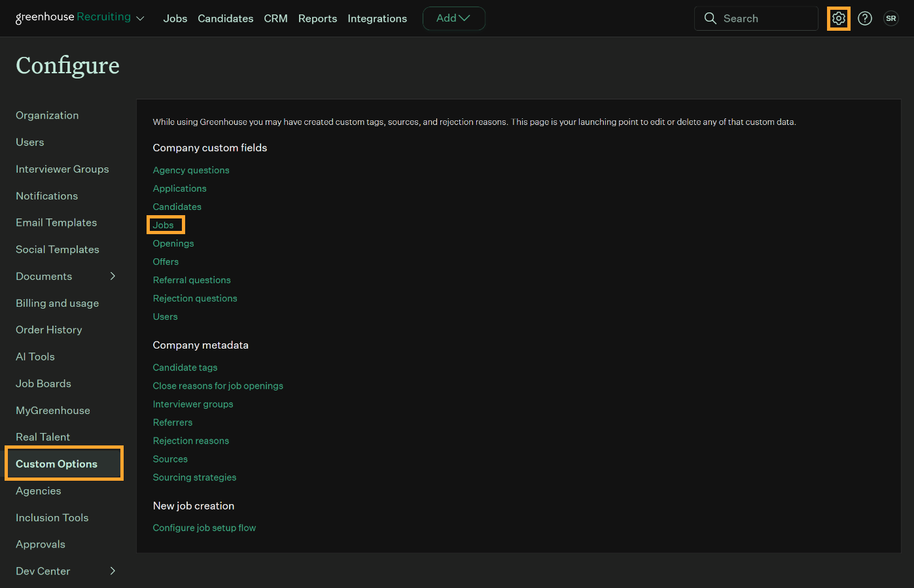Open Close reasons for job openings link
914x588 pixels.
(x=218, y=386)
